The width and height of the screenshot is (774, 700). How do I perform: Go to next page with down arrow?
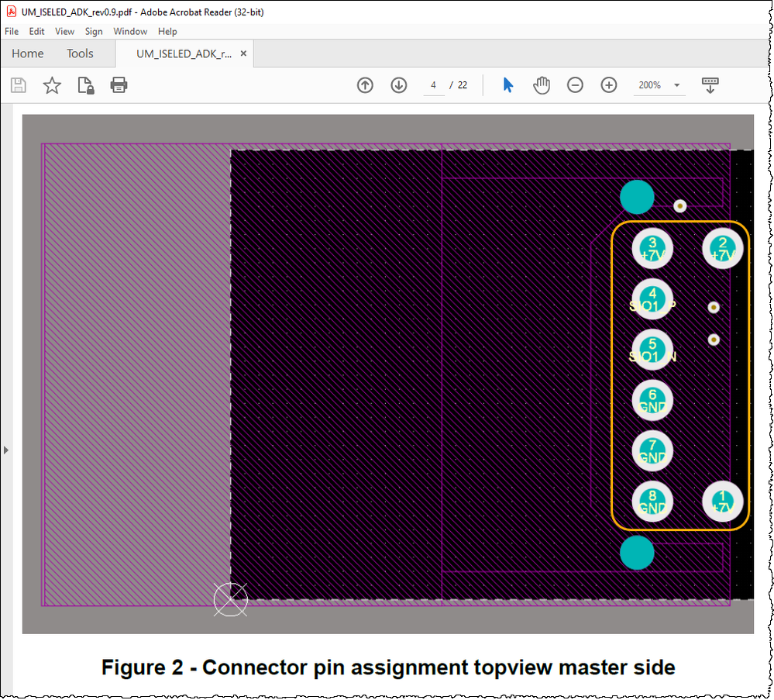coord(398,85)
